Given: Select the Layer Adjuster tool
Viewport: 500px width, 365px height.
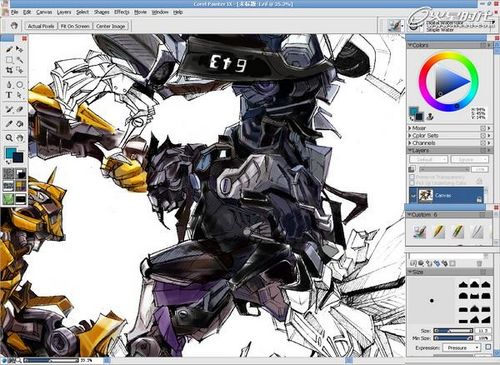Looking at the screenshot, I should coord(20,50).
